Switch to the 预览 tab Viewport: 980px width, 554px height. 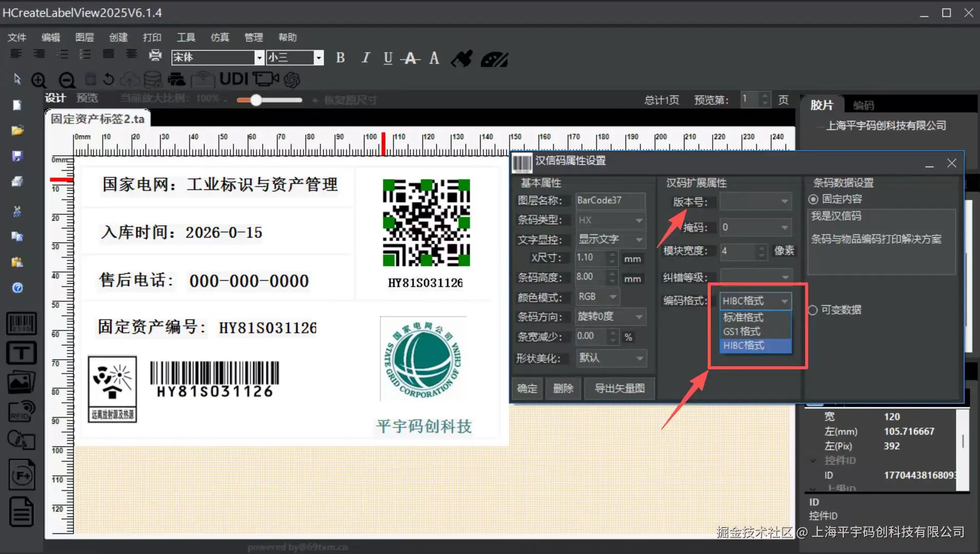87,98
